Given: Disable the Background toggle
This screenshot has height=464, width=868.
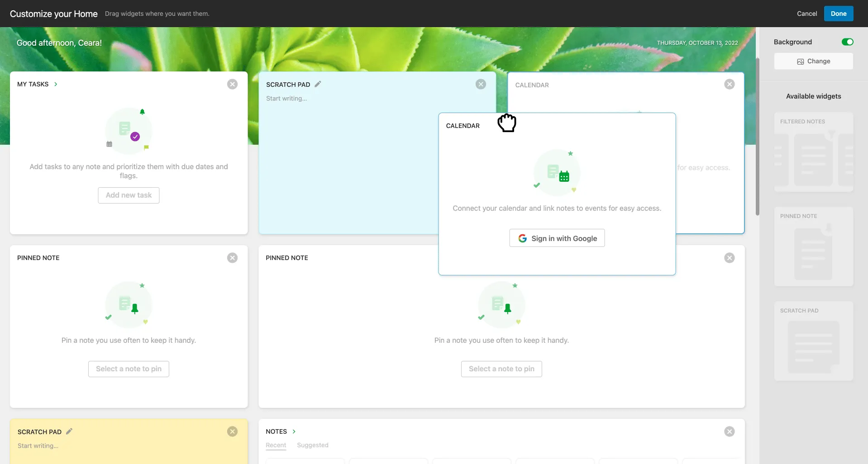Looking at the screenshot, I should click(x=848, y=42).
